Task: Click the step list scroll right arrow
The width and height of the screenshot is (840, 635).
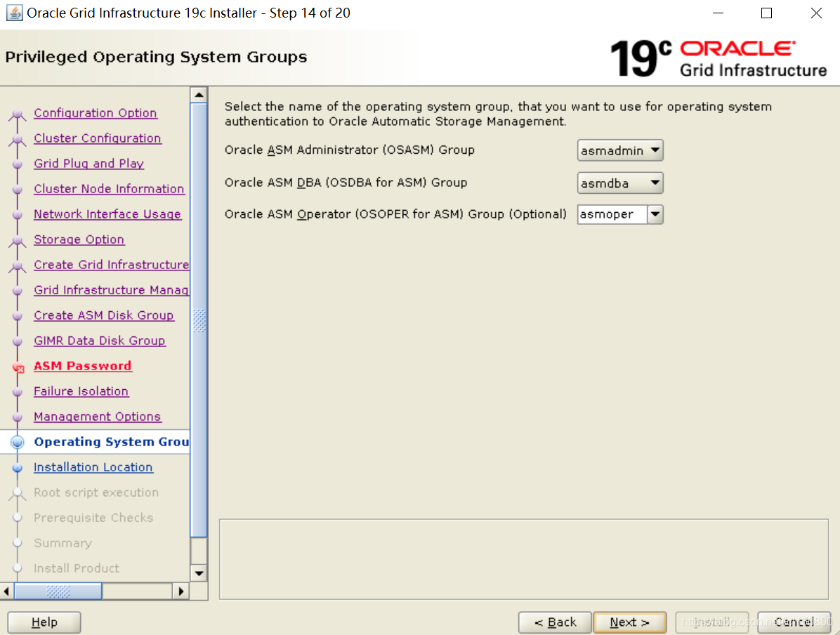Action: [181, 591]
